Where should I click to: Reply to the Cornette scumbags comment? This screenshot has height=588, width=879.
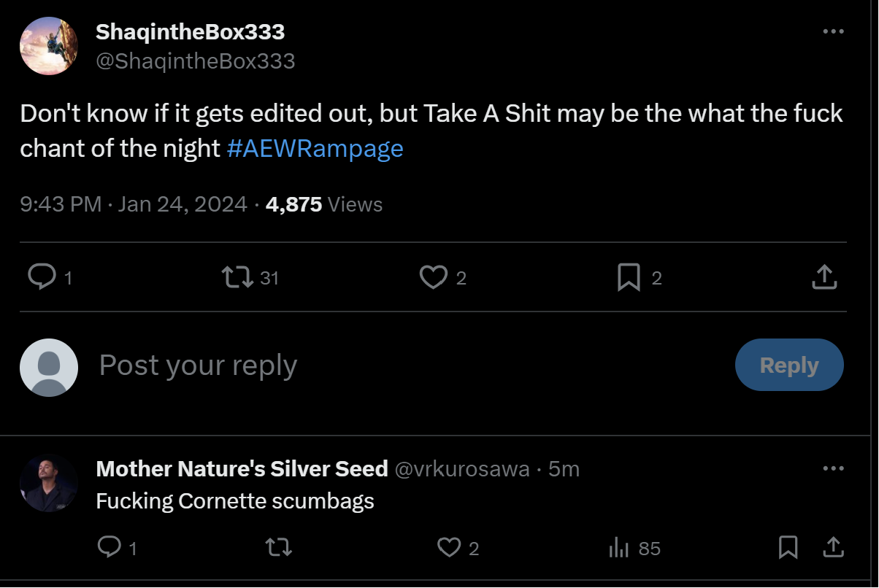pos(109,547)
